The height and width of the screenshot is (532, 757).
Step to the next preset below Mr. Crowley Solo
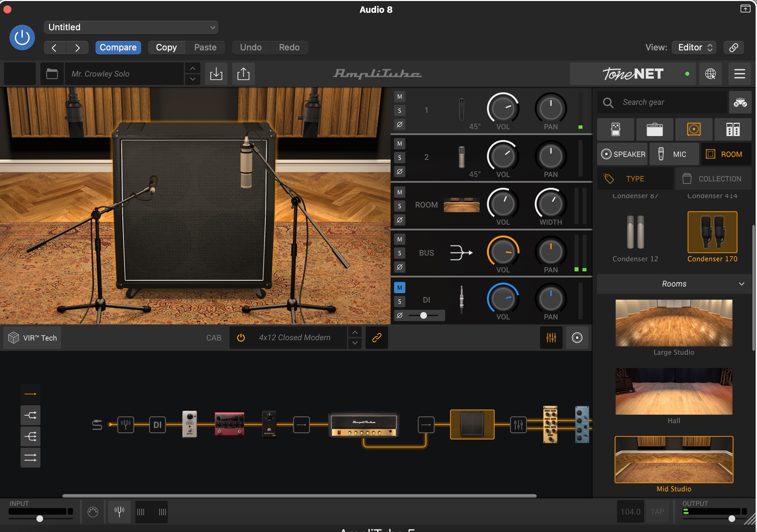pos(193,79)
